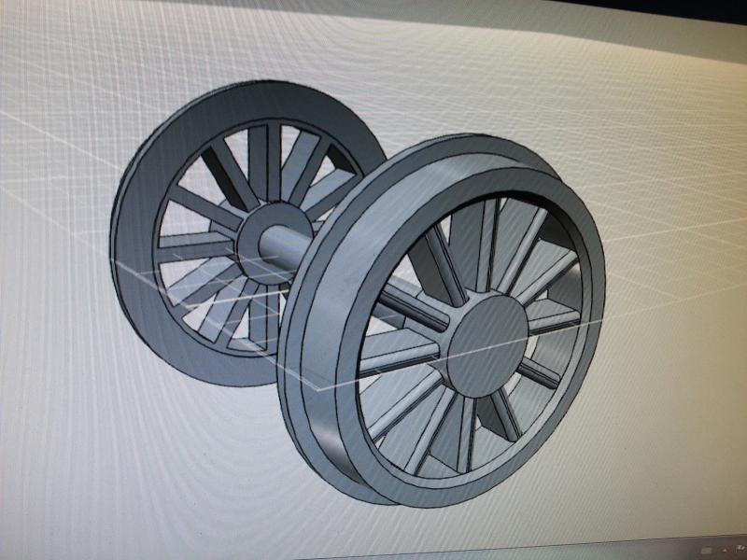Show hidden icons in the taskbar tray
747x560 pixels.
coord(725,551)
